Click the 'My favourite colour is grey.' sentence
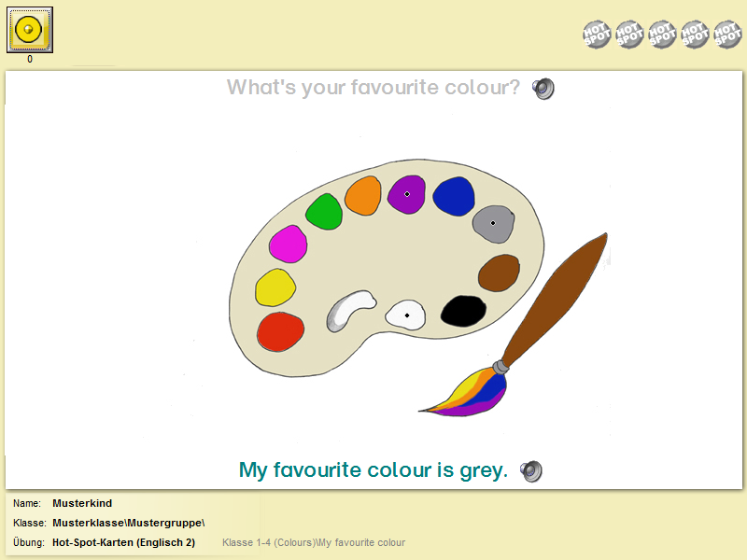Screen dimensions: 747x560 [373, 469]
